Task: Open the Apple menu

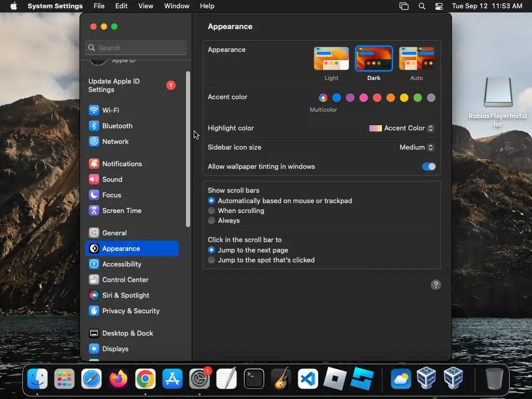Action: [x=14, y=6]
